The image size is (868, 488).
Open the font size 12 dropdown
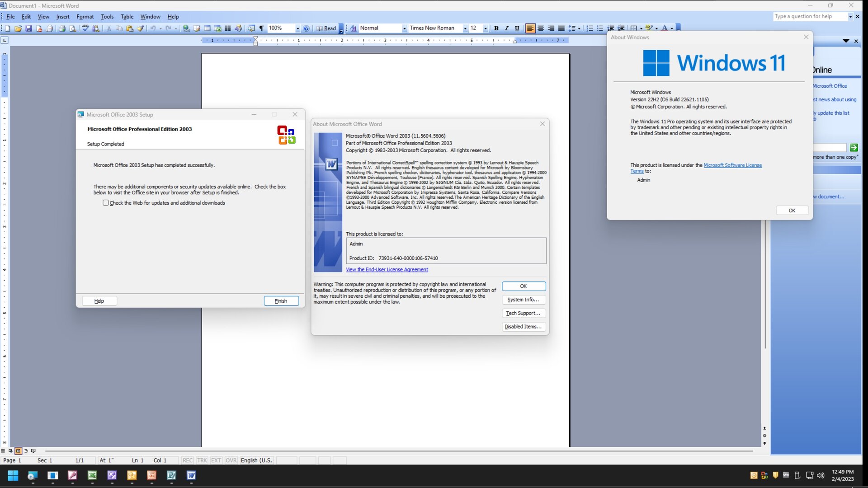click(x=486, y=28)
